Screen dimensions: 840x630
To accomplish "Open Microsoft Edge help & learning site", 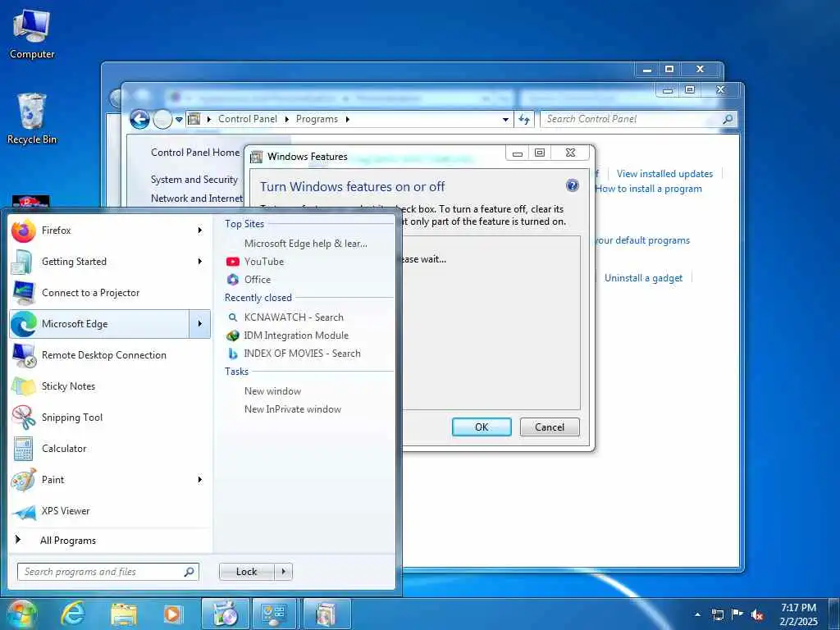I will point(305,244).
